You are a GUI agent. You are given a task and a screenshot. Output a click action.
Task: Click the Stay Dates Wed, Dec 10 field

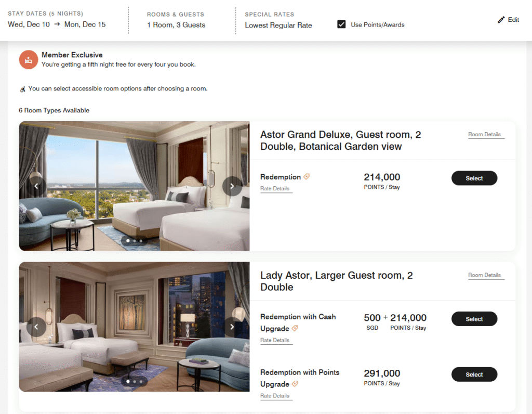click(x=29, y=24)
